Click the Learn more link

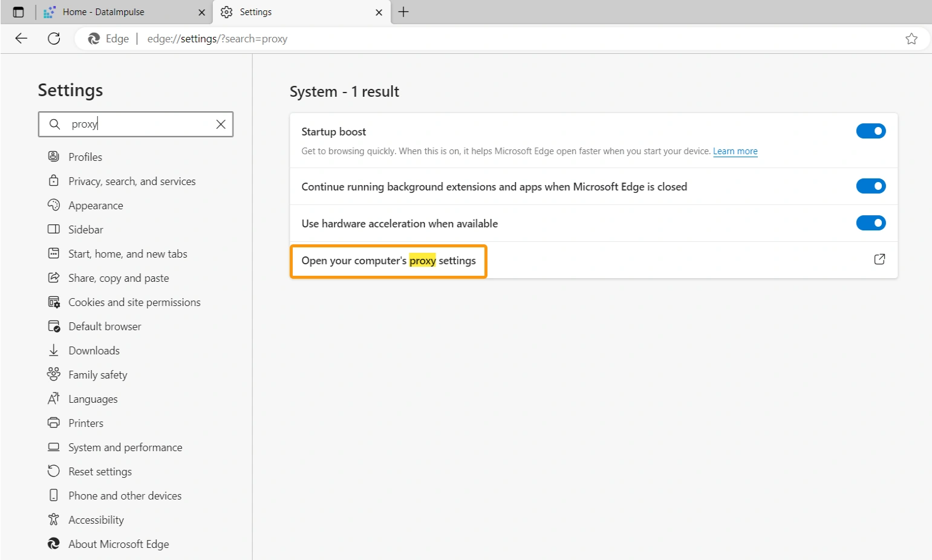coord(735,151)
